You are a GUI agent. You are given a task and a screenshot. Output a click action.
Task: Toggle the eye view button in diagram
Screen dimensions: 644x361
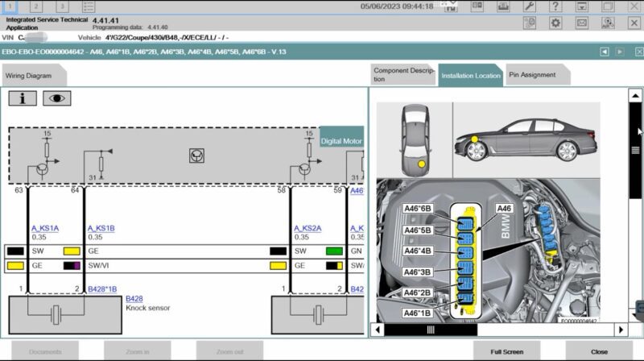[x=56, y=98]
